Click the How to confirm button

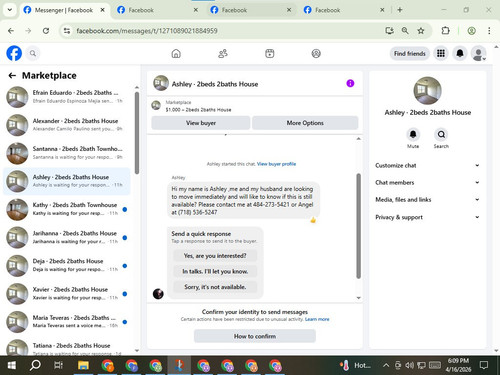pos(255,336)
